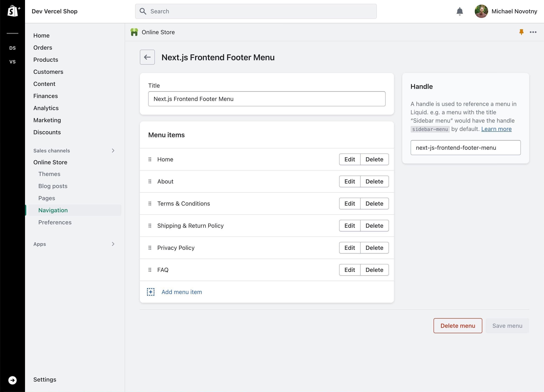
Task: Open the Learn more link about handles
Action: [x=496, y=129]
